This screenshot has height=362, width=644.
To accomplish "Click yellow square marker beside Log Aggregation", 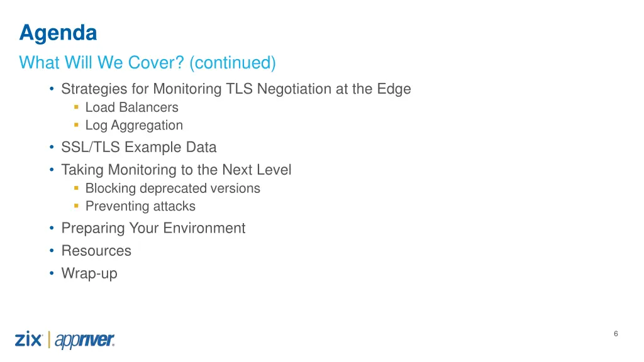I will 76,125.
